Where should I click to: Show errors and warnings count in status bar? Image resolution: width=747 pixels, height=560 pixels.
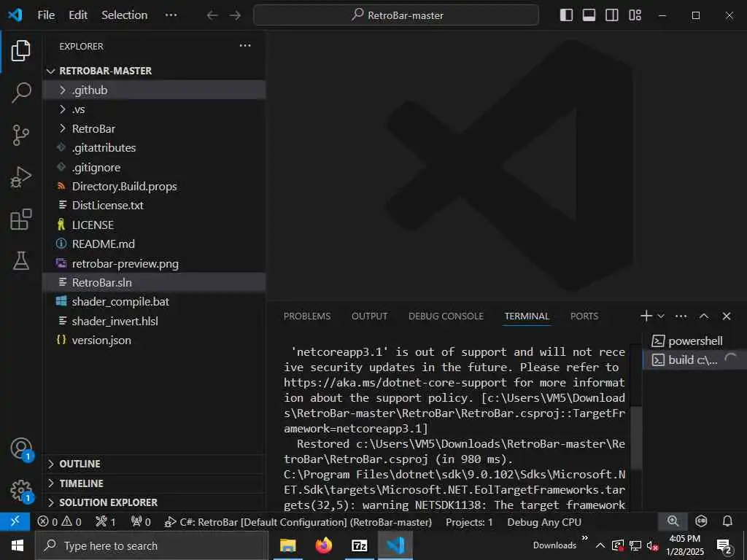tap(60, 522)
